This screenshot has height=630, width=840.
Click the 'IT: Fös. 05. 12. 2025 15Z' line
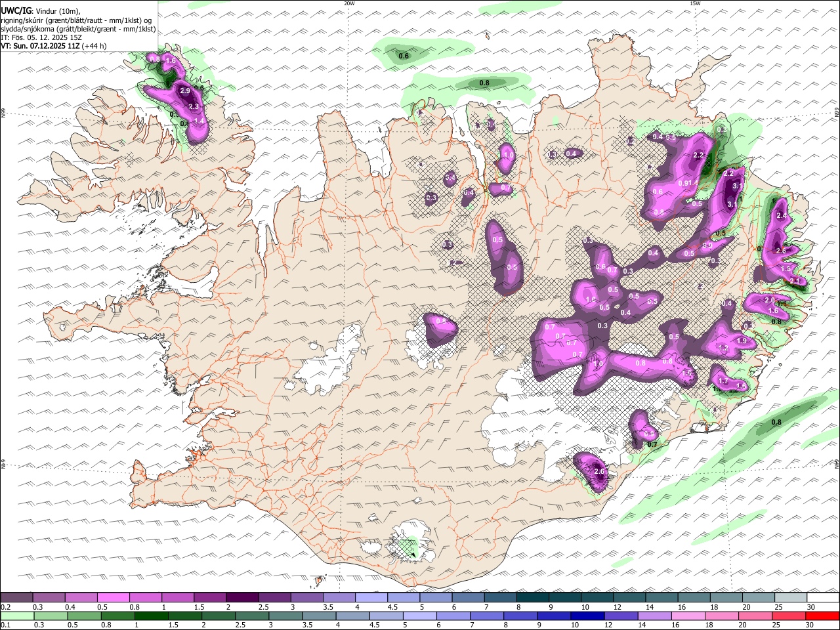pyautogui.click(x=41, y=37)
